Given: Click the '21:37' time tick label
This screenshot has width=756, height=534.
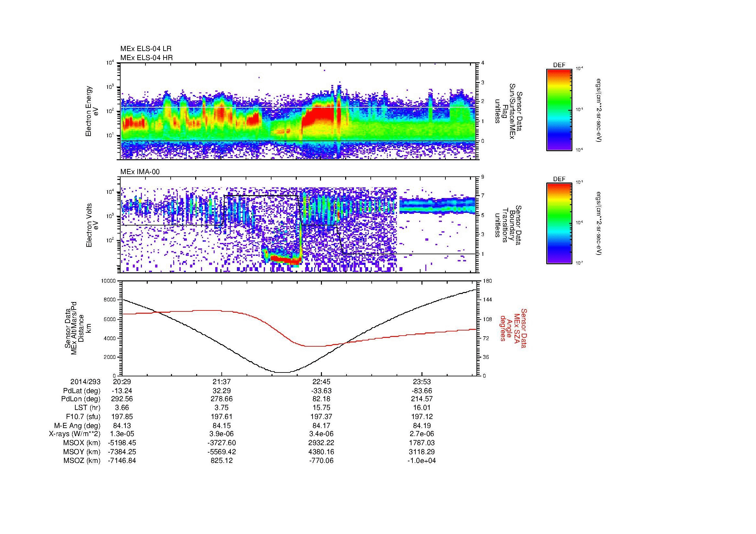Looking at the screenshot, I should (x=222, y=382).
